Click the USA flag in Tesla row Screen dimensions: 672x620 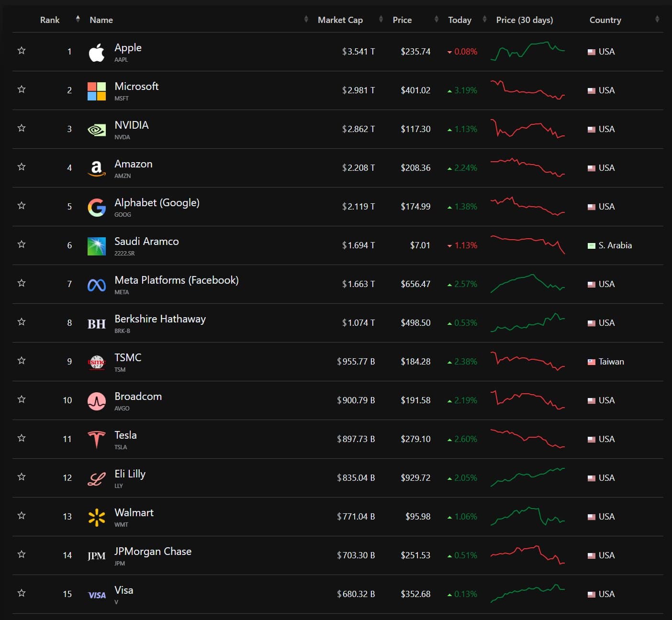tap(592, 439)
